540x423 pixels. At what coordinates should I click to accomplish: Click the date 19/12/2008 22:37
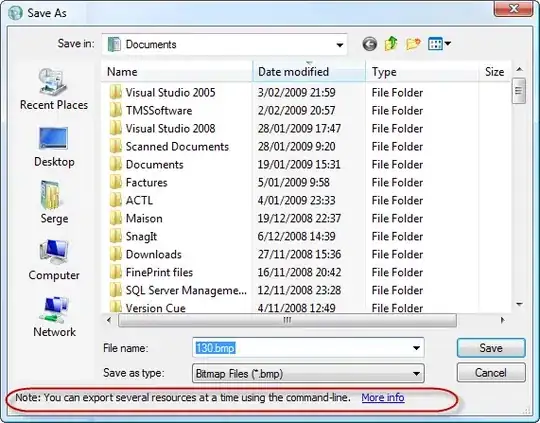coord(299,218)
